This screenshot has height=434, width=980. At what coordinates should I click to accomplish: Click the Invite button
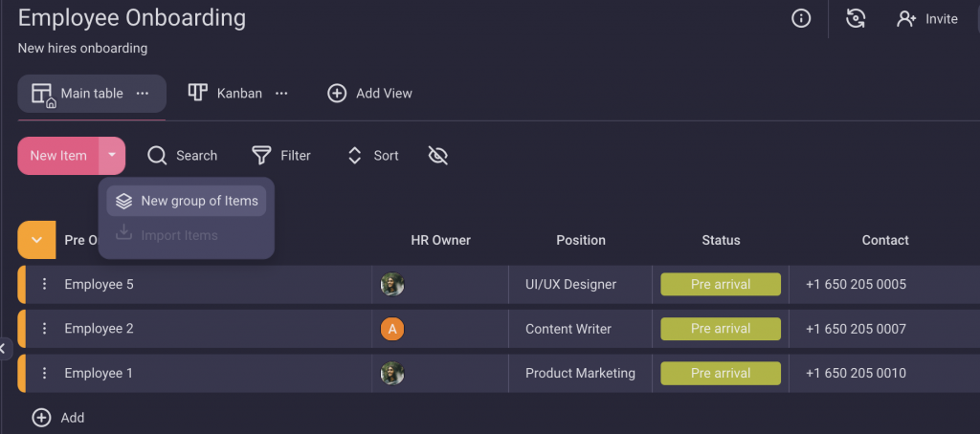coord(927,19)
